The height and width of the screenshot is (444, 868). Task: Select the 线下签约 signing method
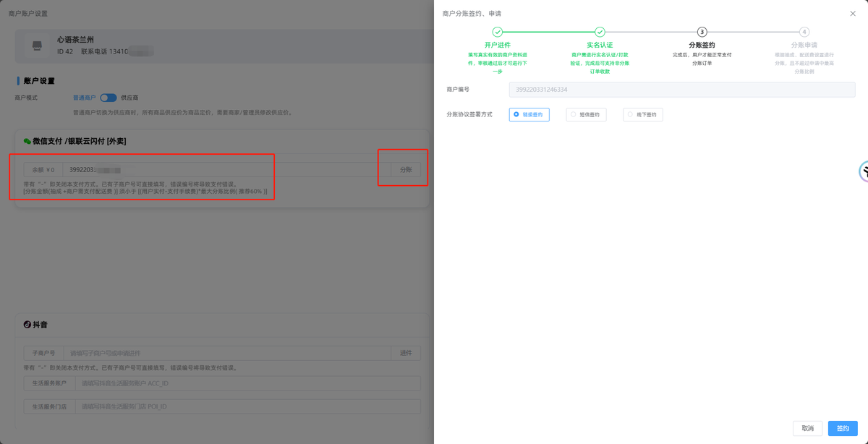[x=643, y=114]
